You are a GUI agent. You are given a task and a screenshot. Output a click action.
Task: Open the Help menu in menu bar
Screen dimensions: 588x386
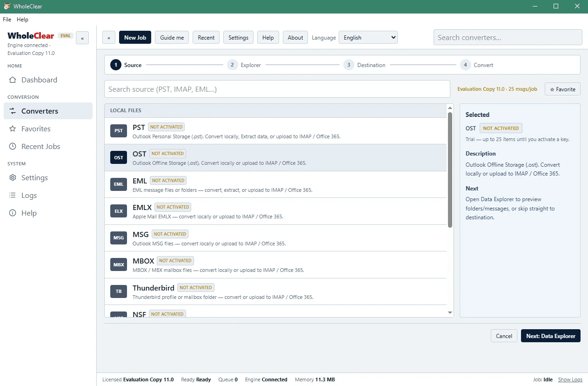[22, 20]
